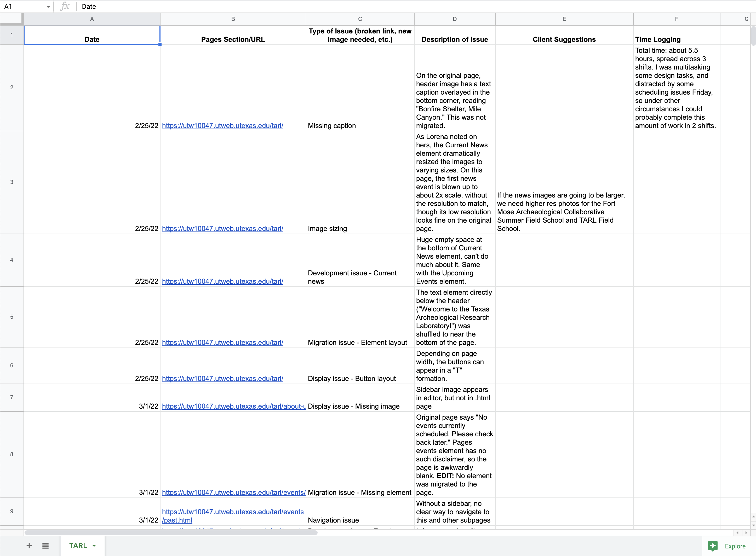Select row 1 header
Image resolution: width=756 pixels, height=556 pixels.
point(12,35)
